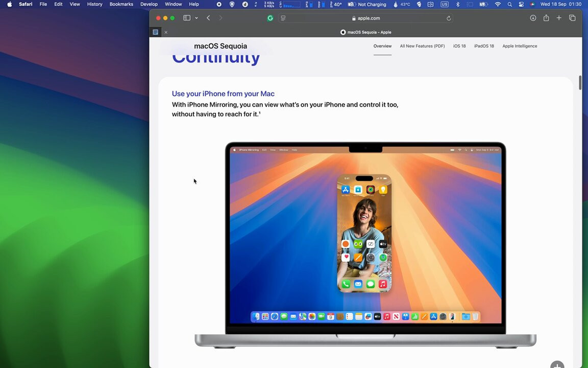Open the 43°C temperature sensor menu
588x368 pixels.
point(402,5)
